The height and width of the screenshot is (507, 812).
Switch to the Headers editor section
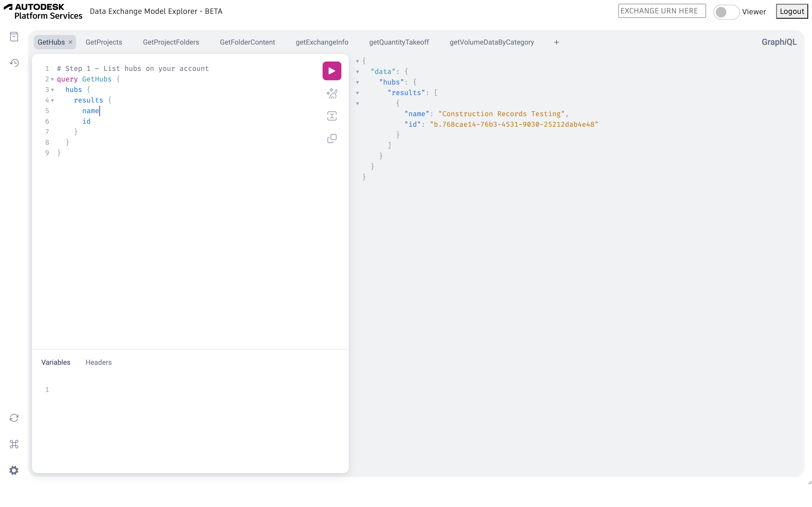98,362
